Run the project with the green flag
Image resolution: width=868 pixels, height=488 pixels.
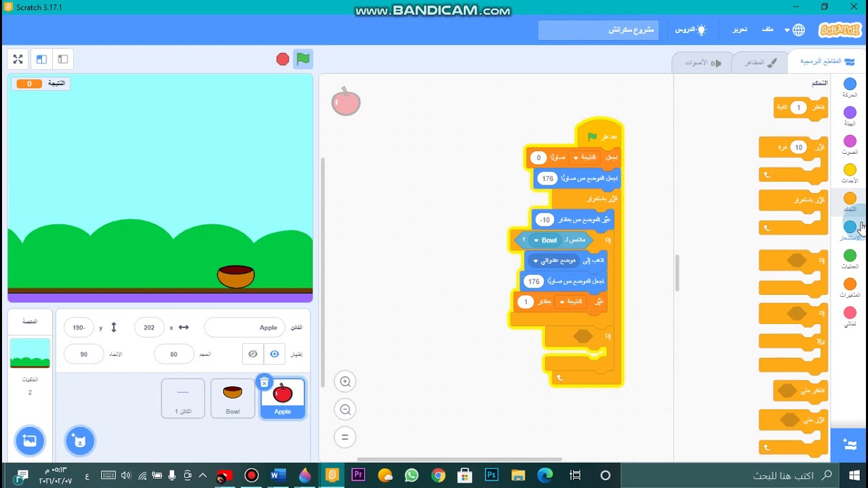(303, 59)
